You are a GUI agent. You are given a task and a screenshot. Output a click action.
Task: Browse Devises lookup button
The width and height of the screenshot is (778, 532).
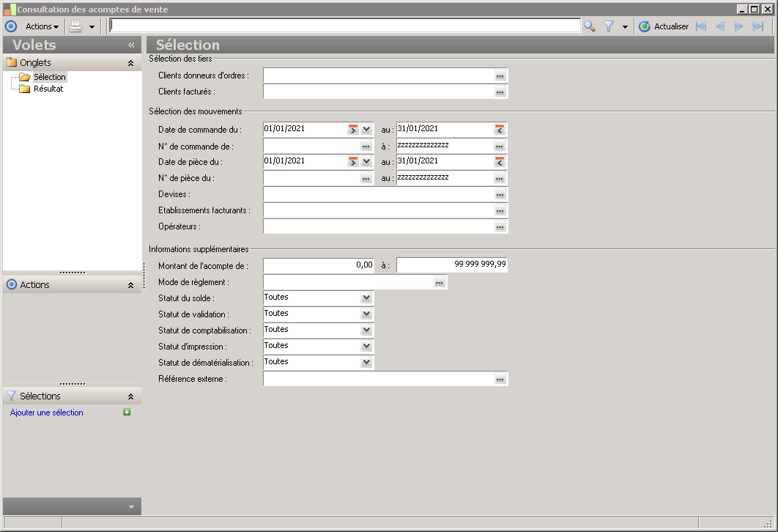[500, 194]
